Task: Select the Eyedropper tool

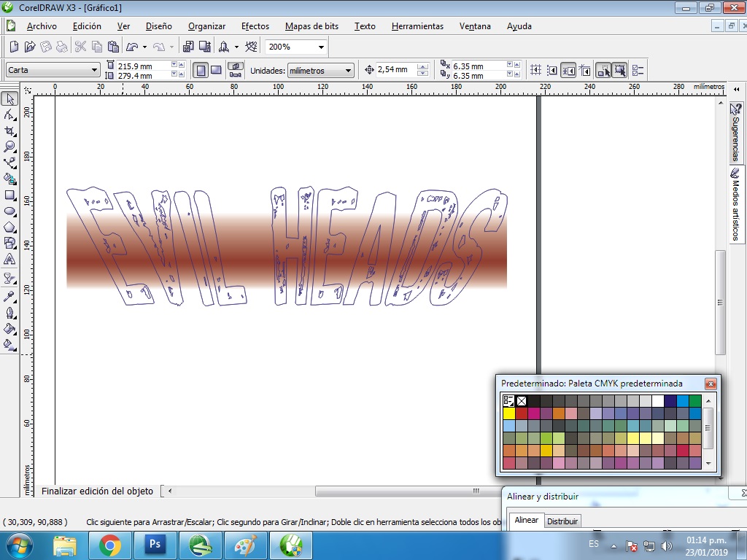Action: click(9, 297)
